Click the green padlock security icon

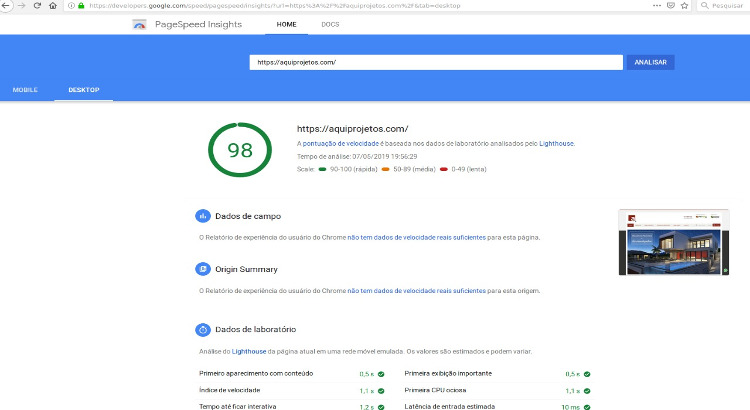81,6
